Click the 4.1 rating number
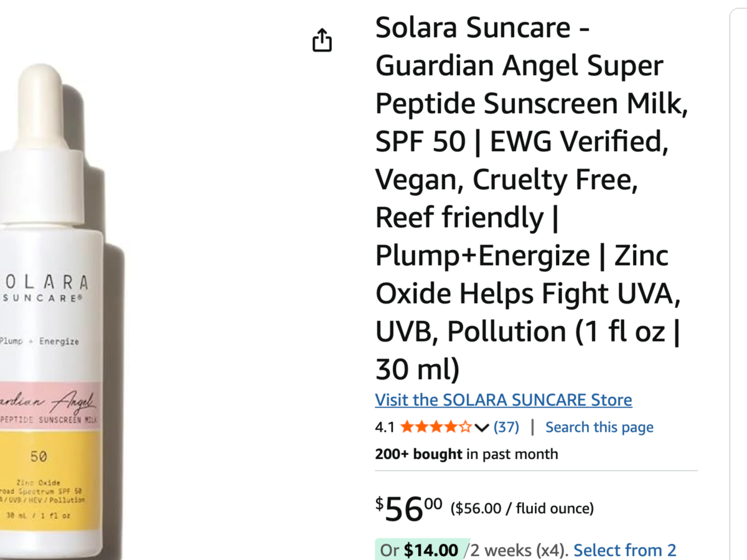Viewport: 747px width, 560px height. coord(385,427)
